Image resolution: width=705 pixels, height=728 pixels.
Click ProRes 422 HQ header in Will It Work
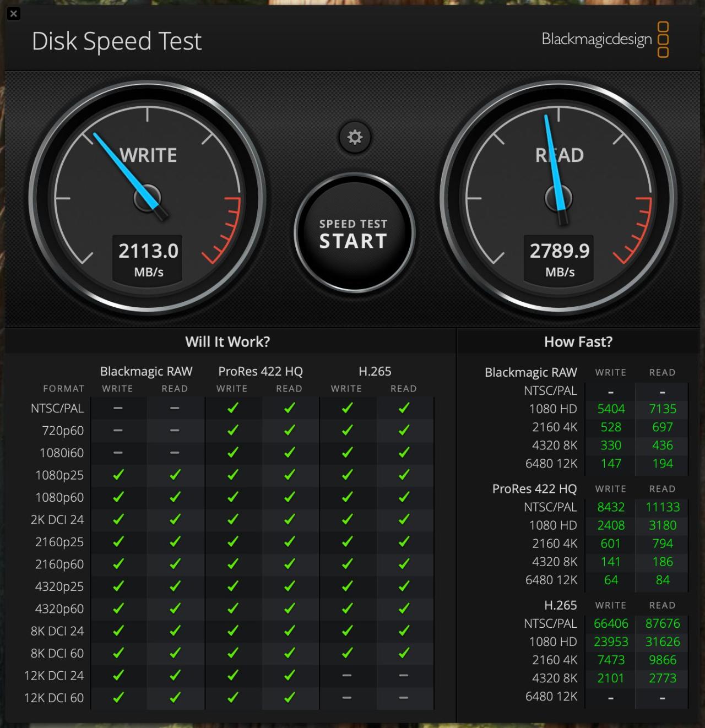(261, 372)
